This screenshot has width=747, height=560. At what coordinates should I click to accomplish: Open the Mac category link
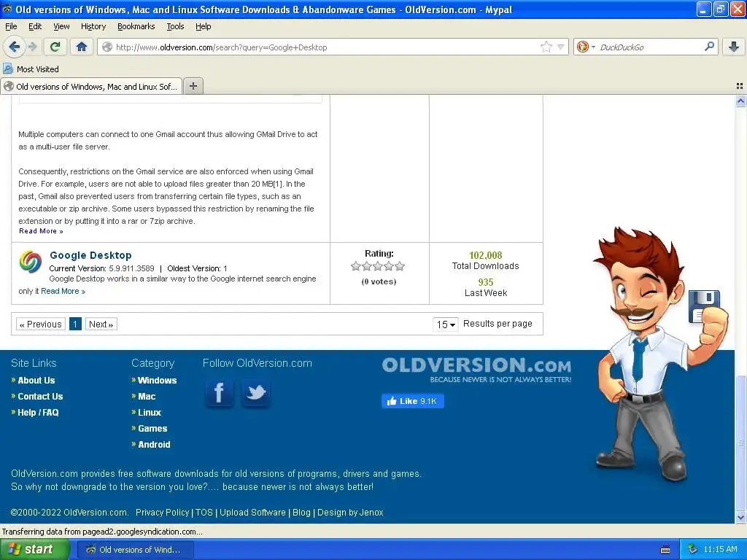[x=147, y=396]
